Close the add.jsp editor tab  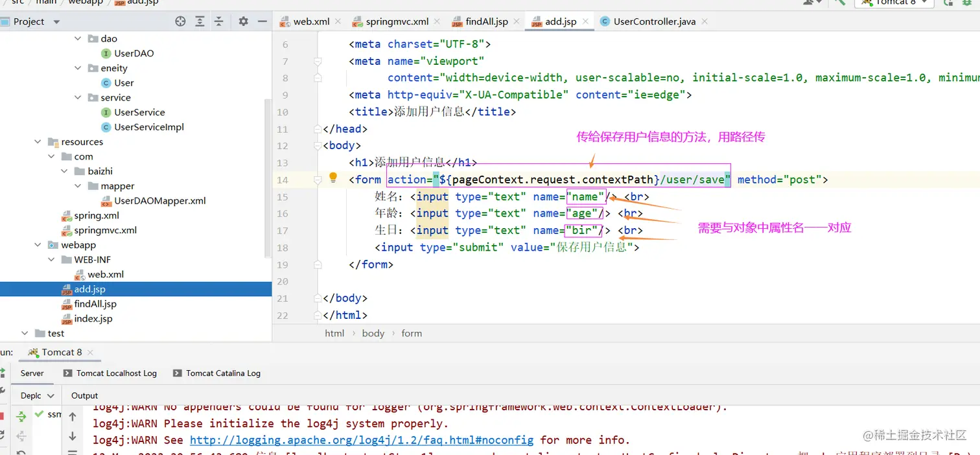click(x=586, y=21)
